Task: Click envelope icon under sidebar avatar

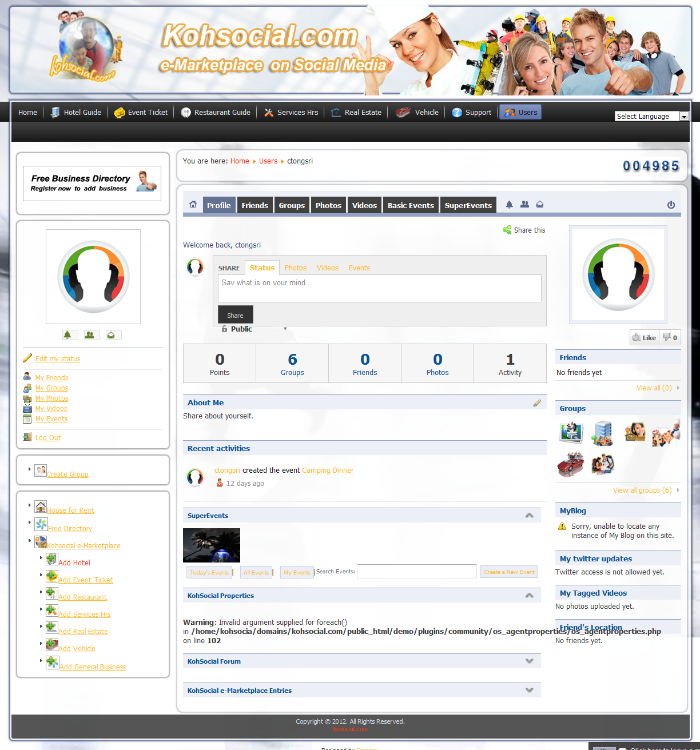Action: tap(111, 335)
